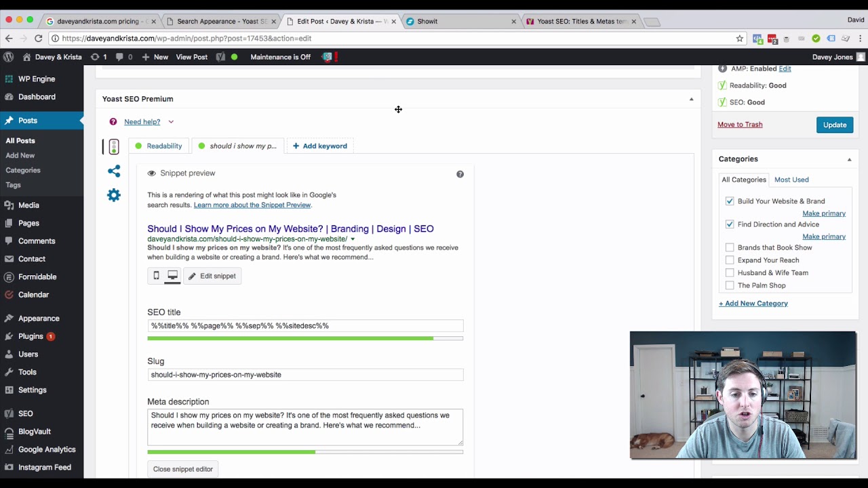This screenshot has height=488, width=868.
Task: Open the sidebar Calendar item
Action: pos(33,295)
